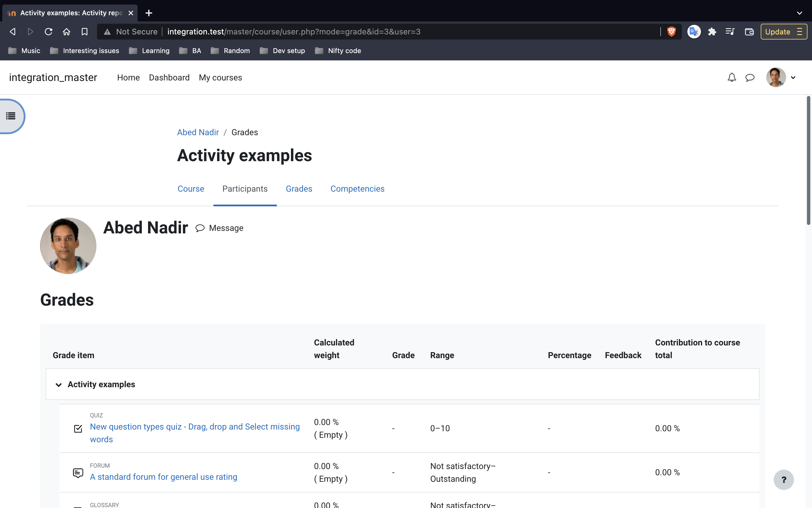Click the forum activity icon
812x508 pixels.
point(78,473)
